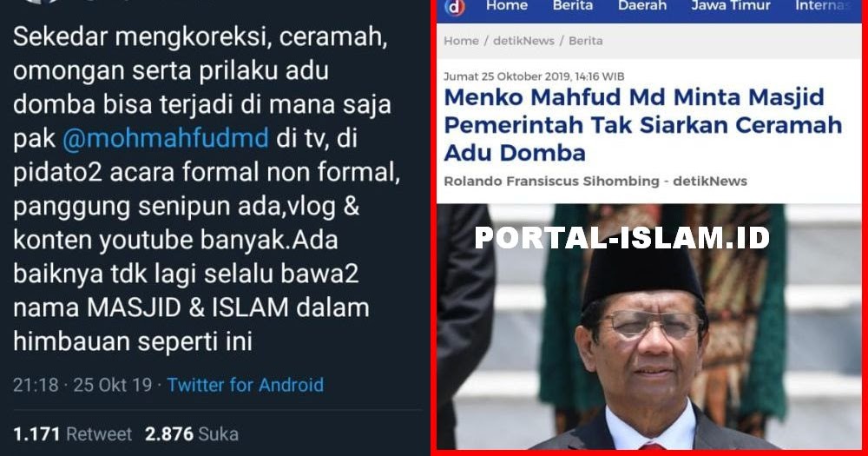Viewport: 868px width, 456px height.
Task: Click the detik logo icon
Action: (455, 7)
